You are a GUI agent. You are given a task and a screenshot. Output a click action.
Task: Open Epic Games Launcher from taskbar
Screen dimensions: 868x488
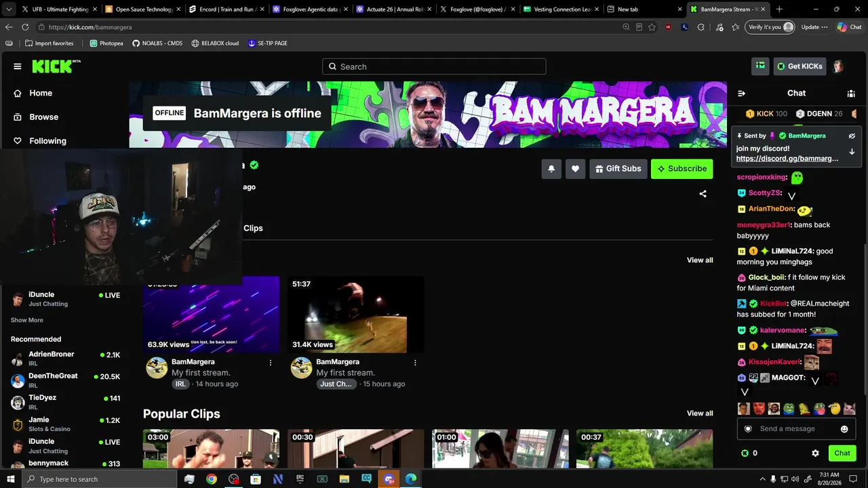[x=300, y=479]
